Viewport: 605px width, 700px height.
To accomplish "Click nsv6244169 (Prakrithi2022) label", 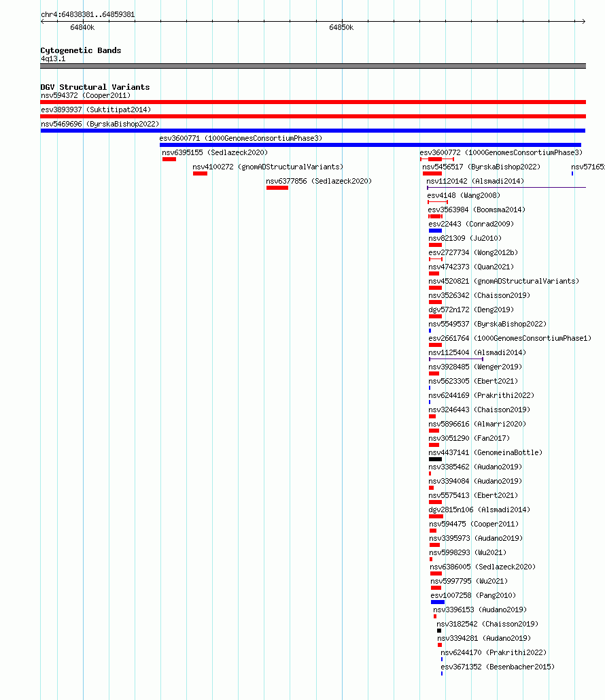I will [x=481, y=395].
